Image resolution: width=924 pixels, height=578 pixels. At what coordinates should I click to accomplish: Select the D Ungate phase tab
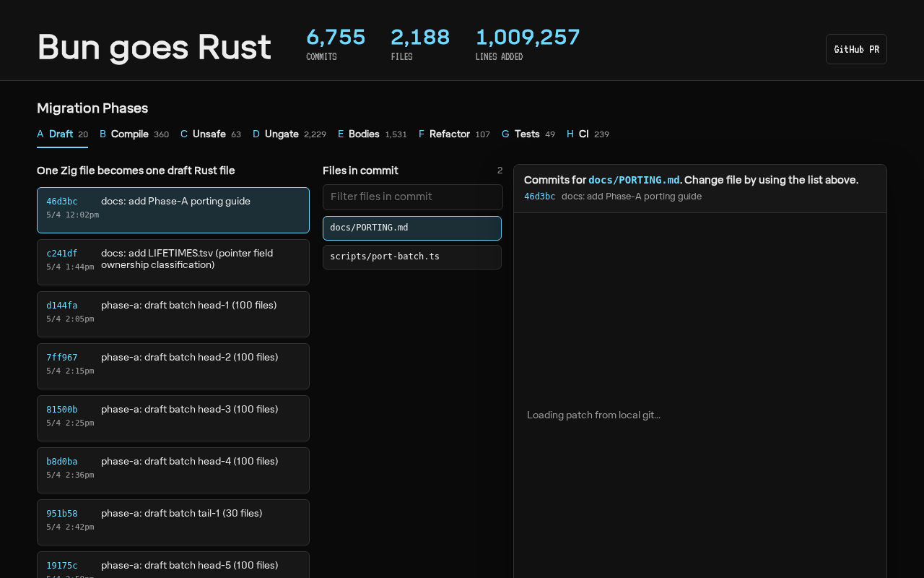[289, 134]
